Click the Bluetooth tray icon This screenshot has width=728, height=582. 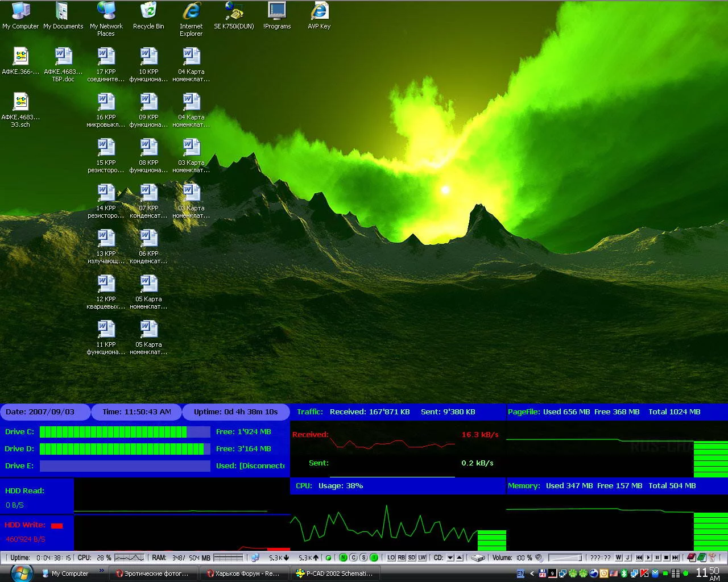[x=623, y=573]
